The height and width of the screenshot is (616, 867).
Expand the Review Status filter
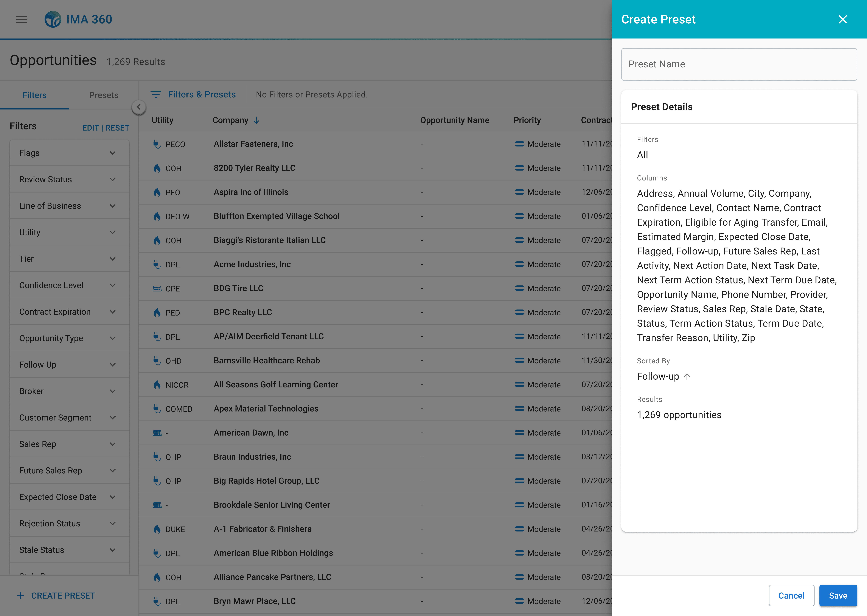coord(112,179)
